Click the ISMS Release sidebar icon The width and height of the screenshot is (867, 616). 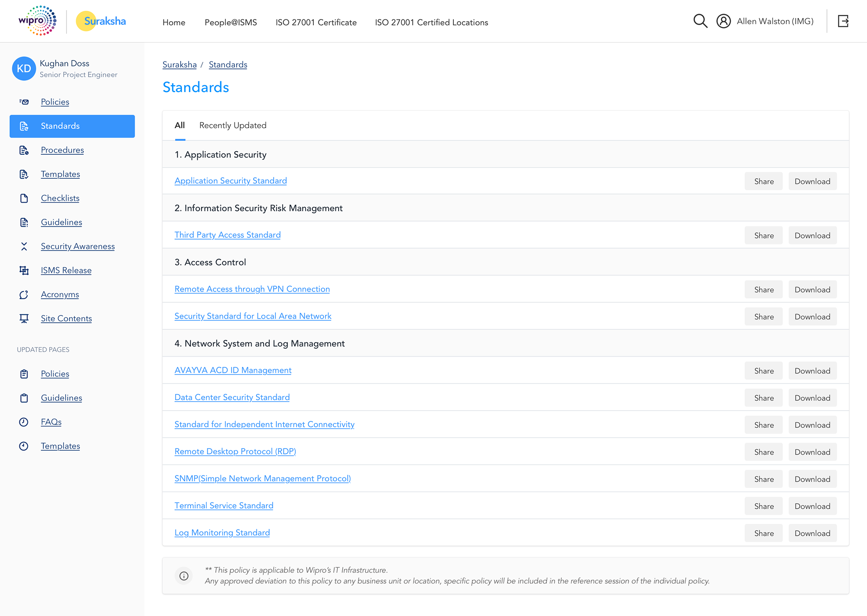tap(24, 270)
